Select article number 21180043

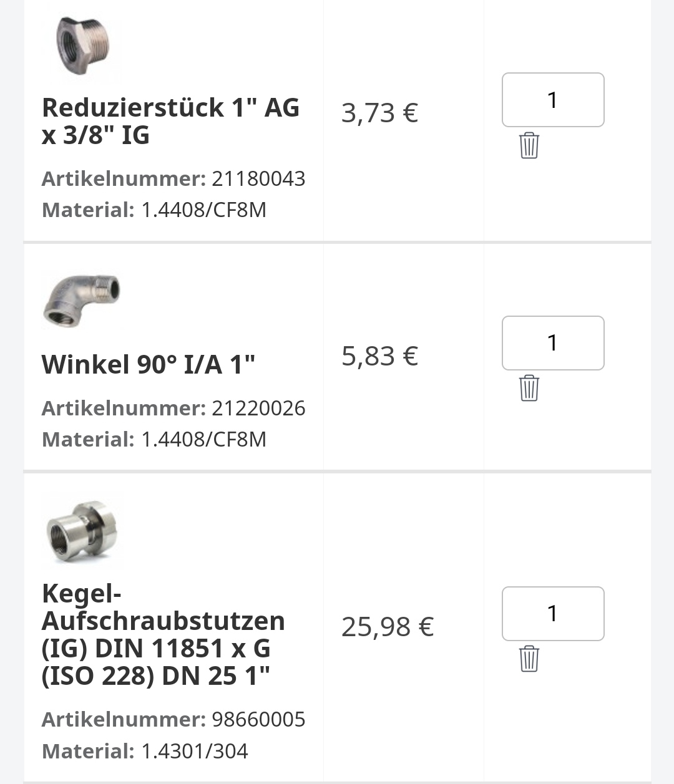click(x=258, y=179)
